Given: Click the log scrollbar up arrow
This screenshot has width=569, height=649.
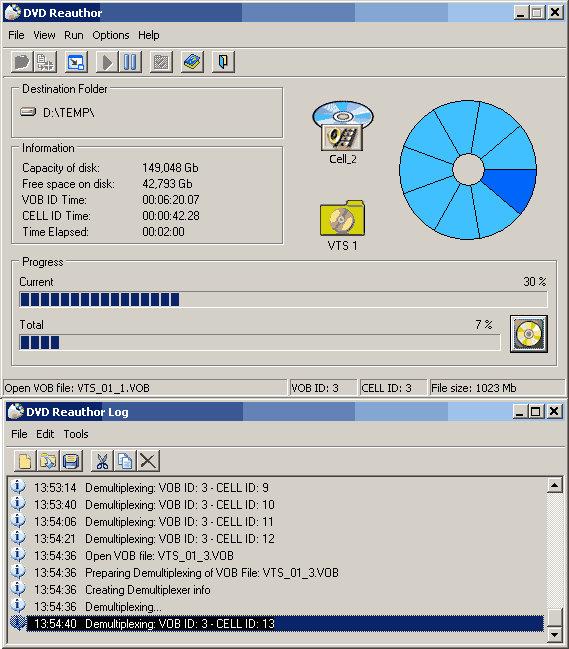Looking at the screenshot, I should [x=554, y=485].
